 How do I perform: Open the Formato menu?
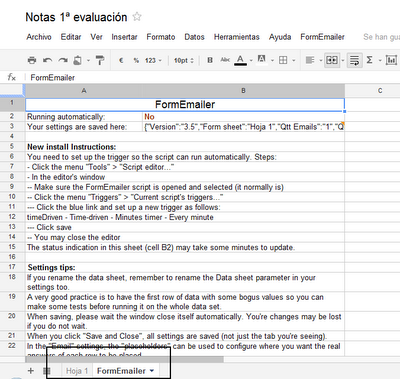pos(161,37)
